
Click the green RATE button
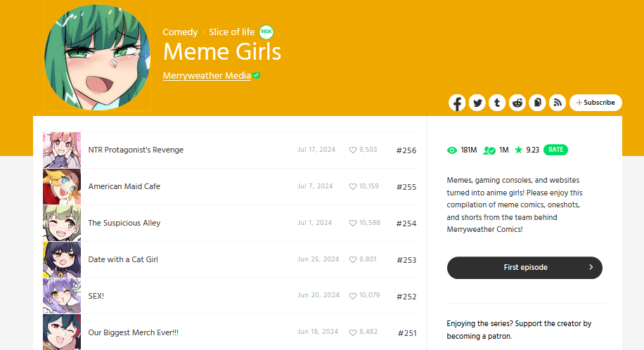coord(555,150)
